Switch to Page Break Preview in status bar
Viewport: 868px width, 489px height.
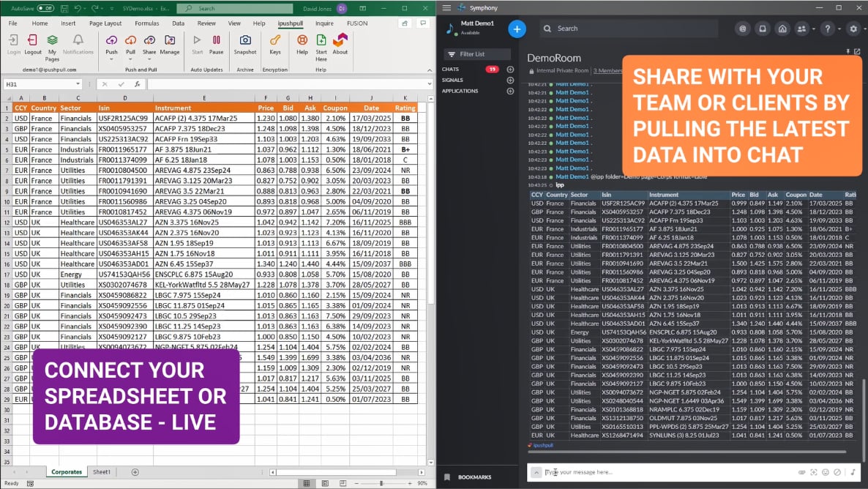tap(343, 483)
